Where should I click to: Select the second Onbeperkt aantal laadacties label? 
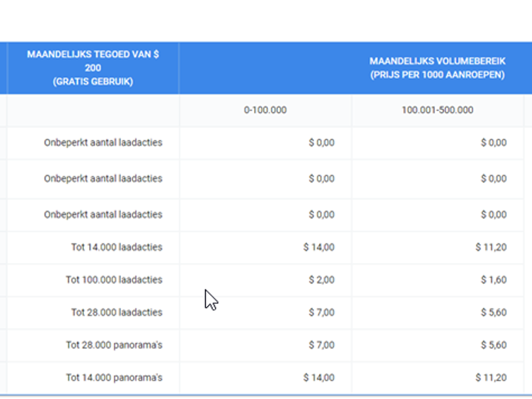tap(103, 178)
